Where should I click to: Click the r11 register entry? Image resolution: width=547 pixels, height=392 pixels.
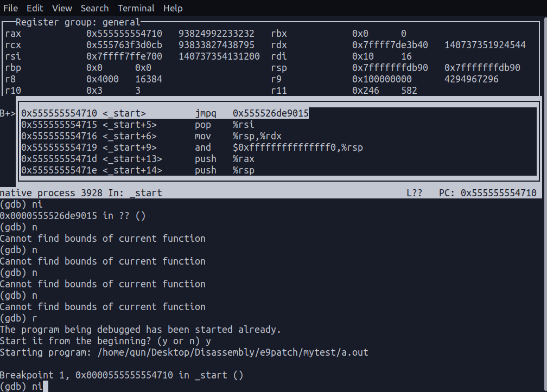coord(278,90)
